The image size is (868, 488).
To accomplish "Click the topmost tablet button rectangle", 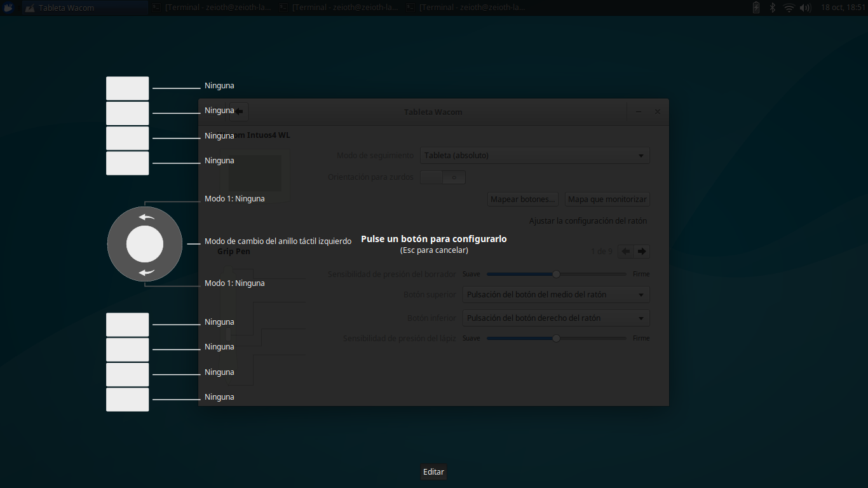I will point(127,88).
